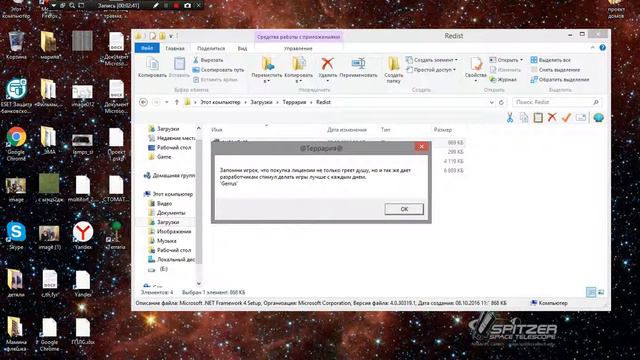640x360 pixels.
Task: Click Этот компьютер in address breadcrumb
Action: point(220,102)
